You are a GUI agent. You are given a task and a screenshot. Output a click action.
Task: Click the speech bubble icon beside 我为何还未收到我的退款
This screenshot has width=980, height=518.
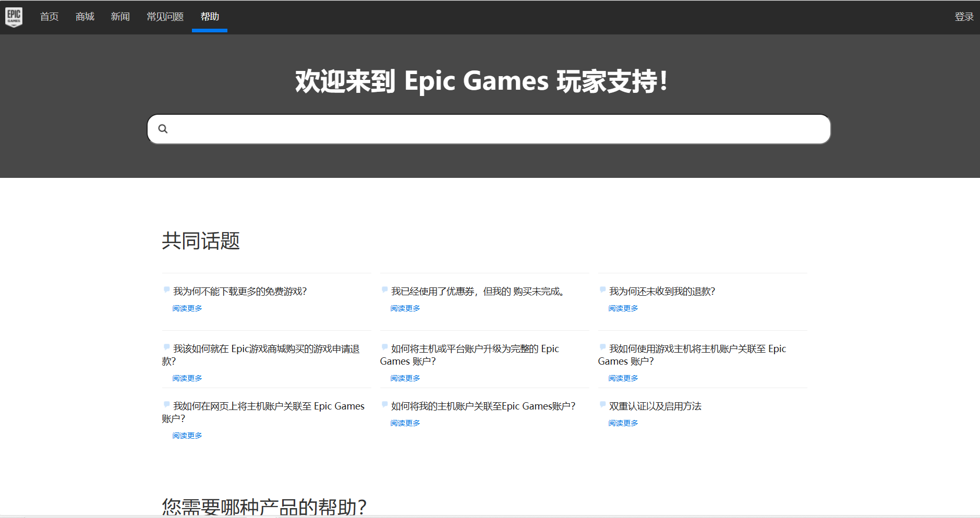(602, 290)
